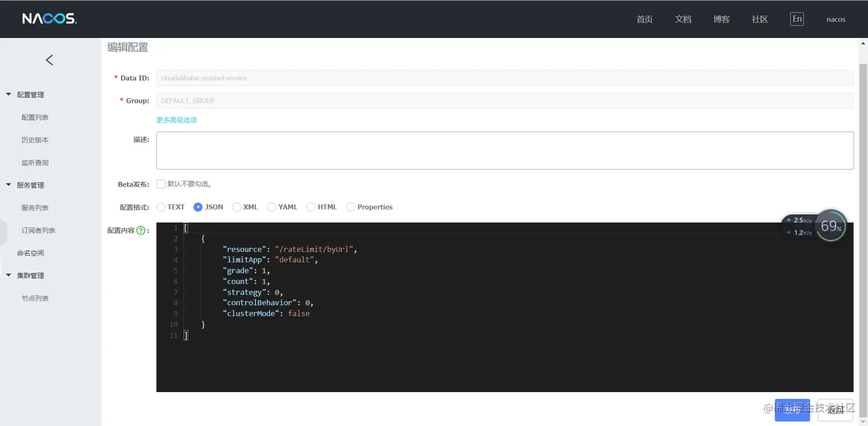Click the 69% network speed widget
The height and width of the screenshot is (426, 868).
[x=831, y=226]
